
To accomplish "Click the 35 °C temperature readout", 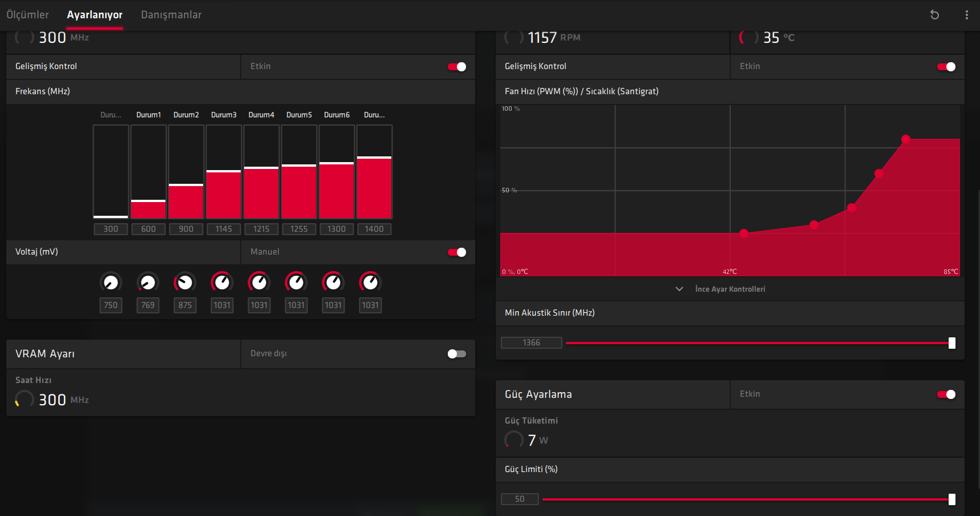I will point(779,38).
